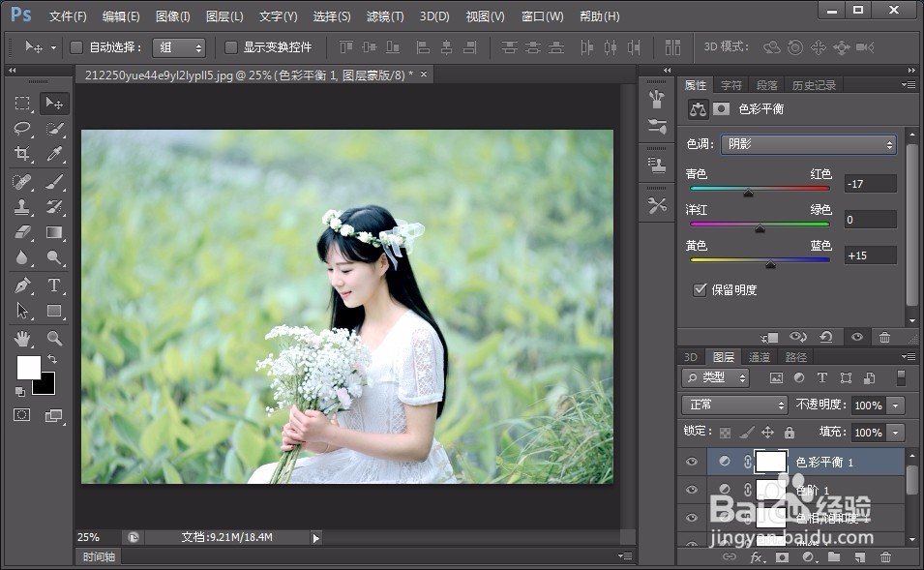Adjust the 黄色-蓝色 slider

[770, 264]
